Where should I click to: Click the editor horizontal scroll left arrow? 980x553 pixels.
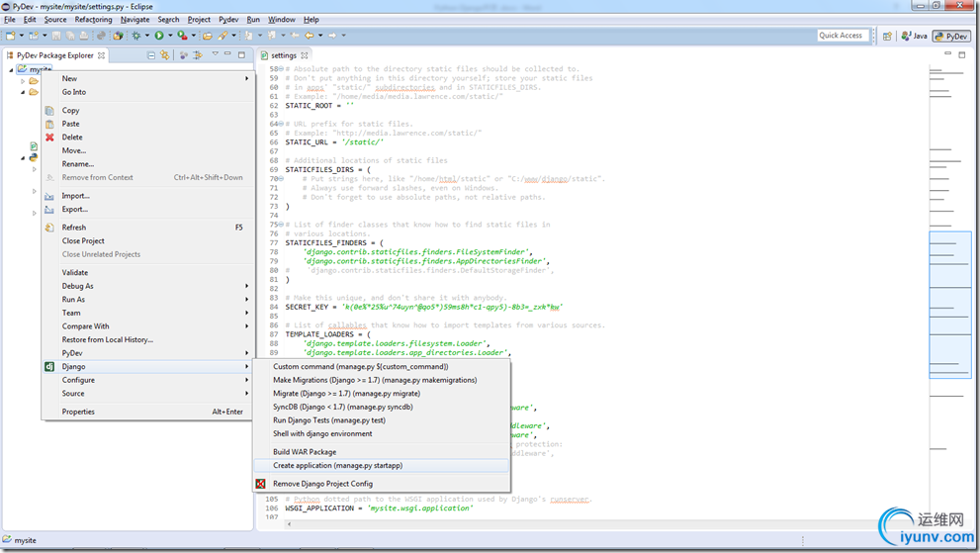(289, 524)
